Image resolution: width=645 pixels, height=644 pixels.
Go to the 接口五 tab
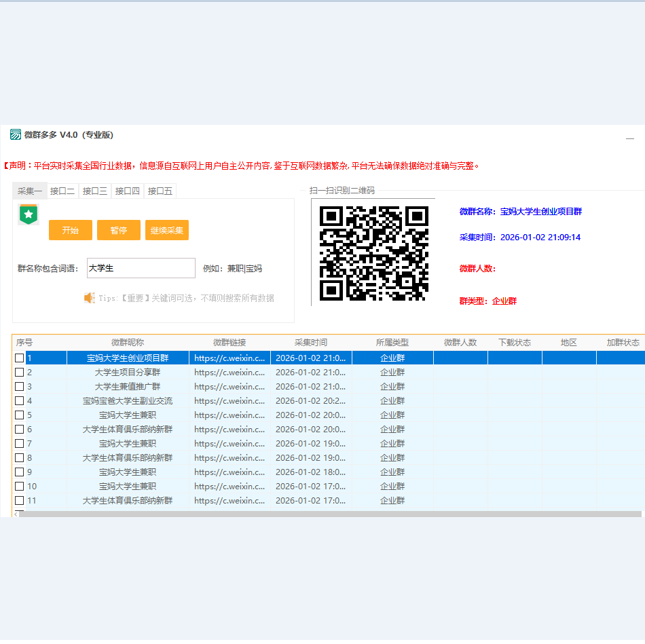click(x=160, y=191)
